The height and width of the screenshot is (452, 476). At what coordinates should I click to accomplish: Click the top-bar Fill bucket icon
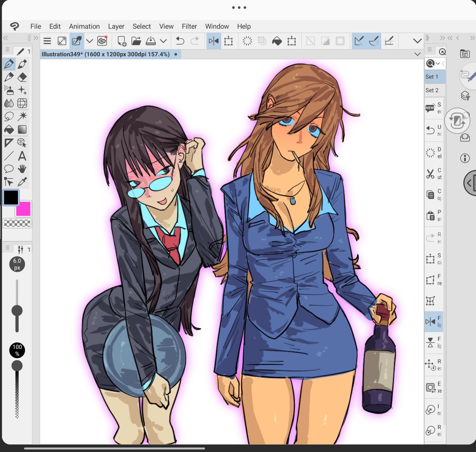(277, 41)
